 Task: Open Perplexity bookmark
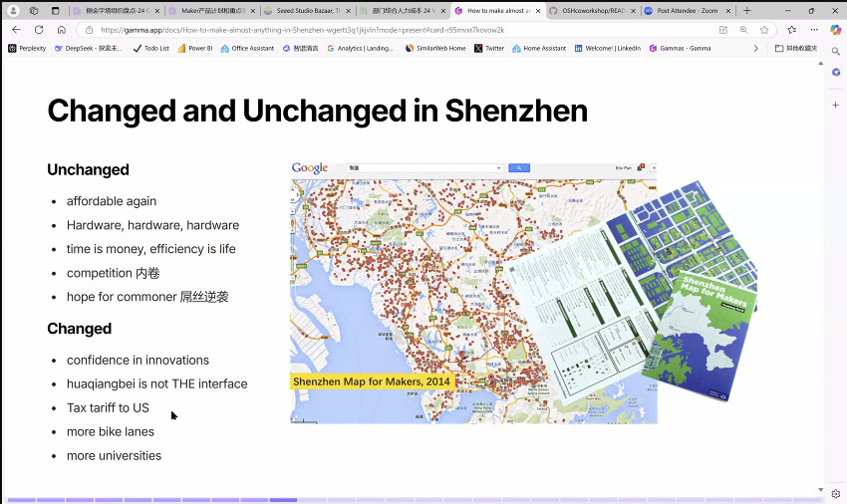[x=28, y=48]
